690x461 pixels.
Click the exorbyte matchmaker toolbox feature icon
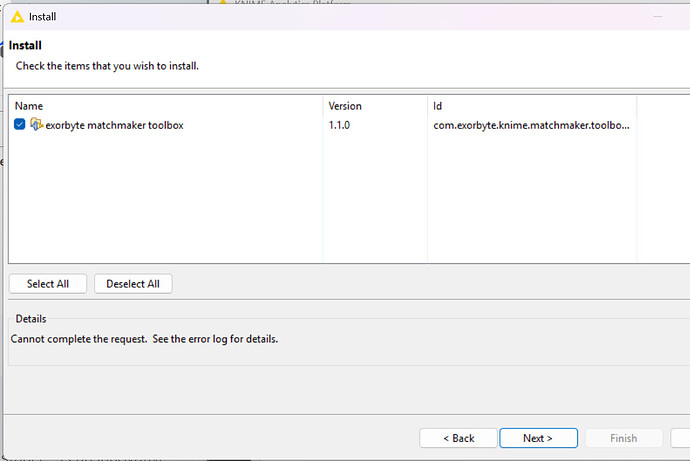(x=37, y=125)
